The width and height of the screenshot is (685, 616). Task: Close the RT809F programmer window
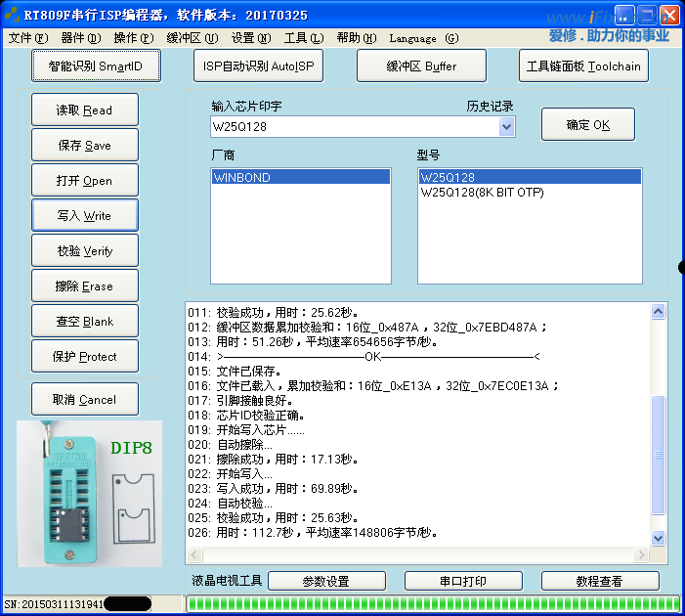pyautogui.click(x=669, y=16)
